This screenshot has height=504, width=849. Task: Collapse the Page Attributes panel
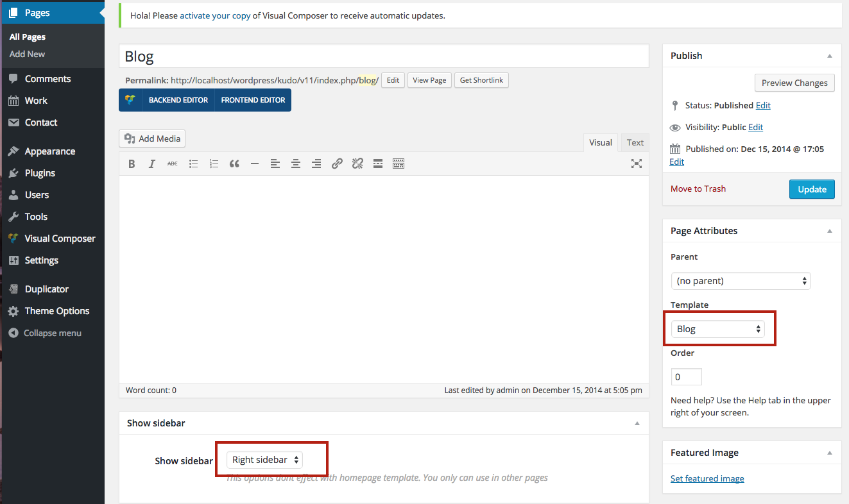(x=830, y=231)
